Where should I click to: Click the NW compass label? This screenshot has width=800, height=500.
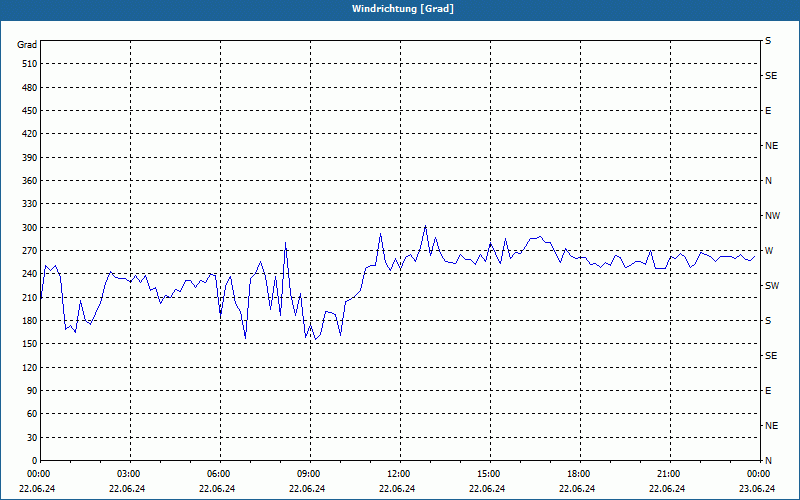point(772,216)
